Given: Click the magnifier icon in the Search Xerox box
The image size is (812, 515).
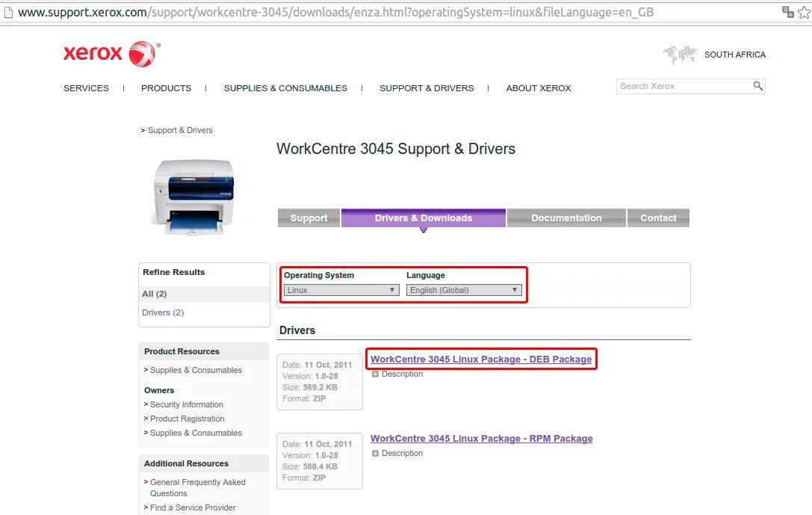Looking at the screenshot, I should pyautogui.click(x=758, y=86).
